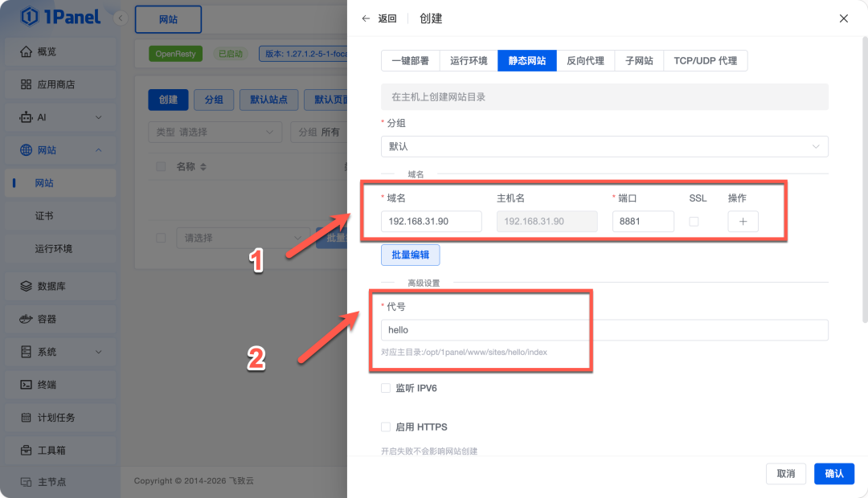Click the 批量编辑 button

pyautogui.click(x=410, y=255)
